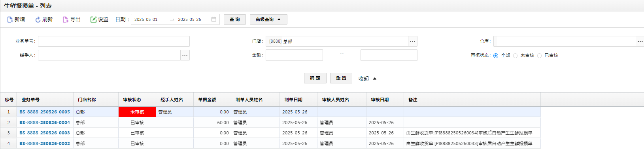
Task: Open order BS-8888-250526-0005
Action: [45, 112]
